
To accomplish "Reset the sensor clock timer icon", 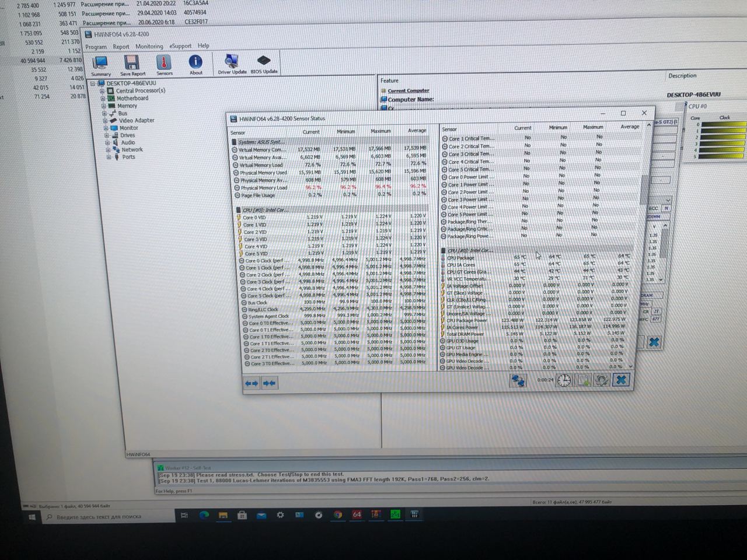I will point(564,380).
